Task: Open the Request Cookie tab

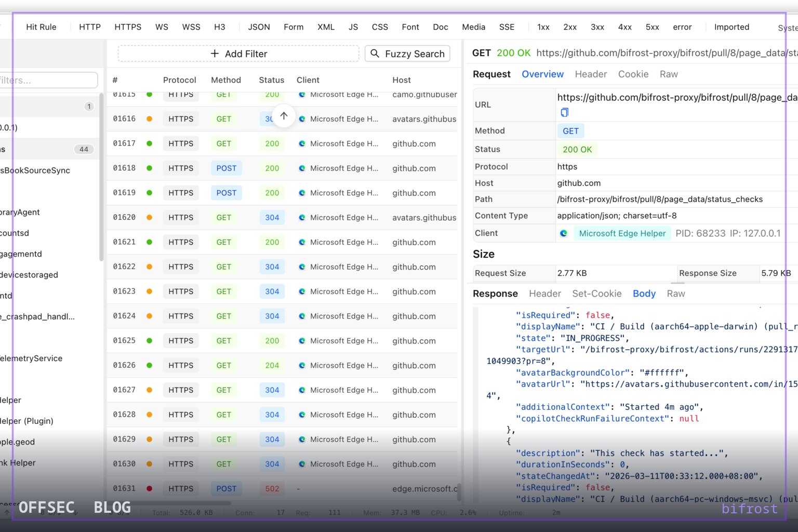Action: (633, 74)
